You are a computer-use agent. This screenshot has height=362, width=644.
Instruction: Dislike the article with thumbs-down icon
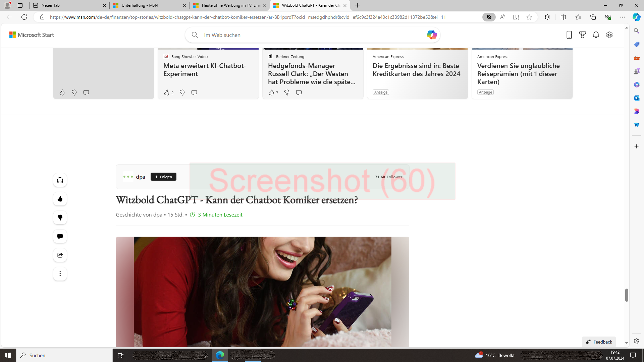point(60,218)
